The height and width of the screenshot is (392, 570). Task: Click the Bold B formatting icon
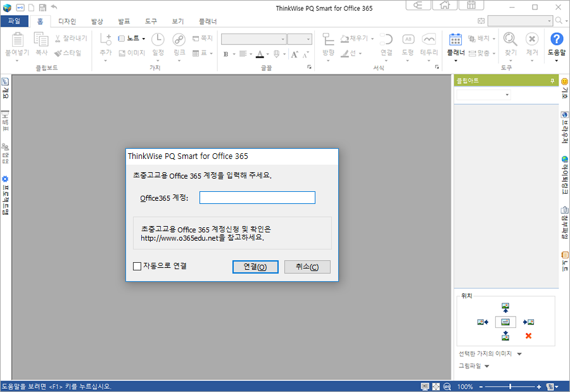pos(225,54)
